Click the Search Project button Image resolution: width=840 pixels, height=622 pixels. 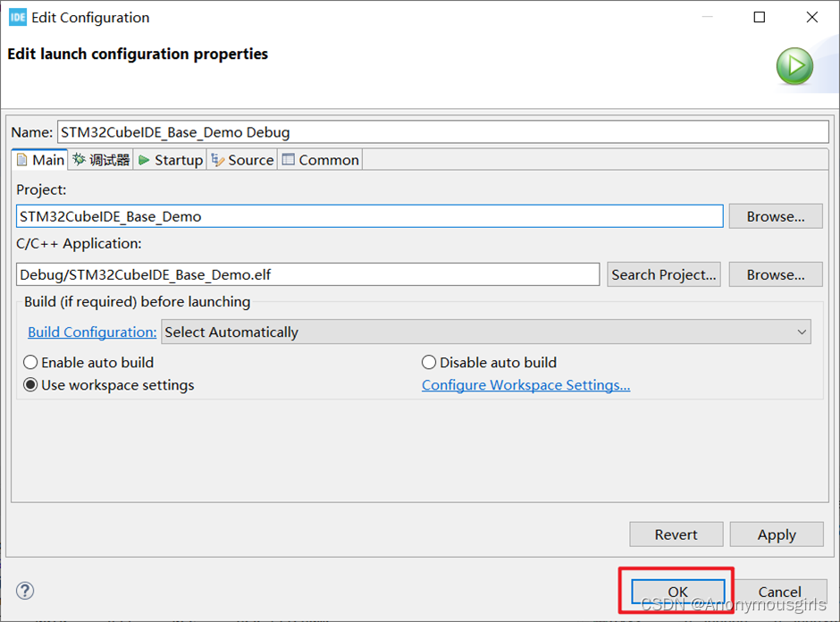tap(664, 275)
